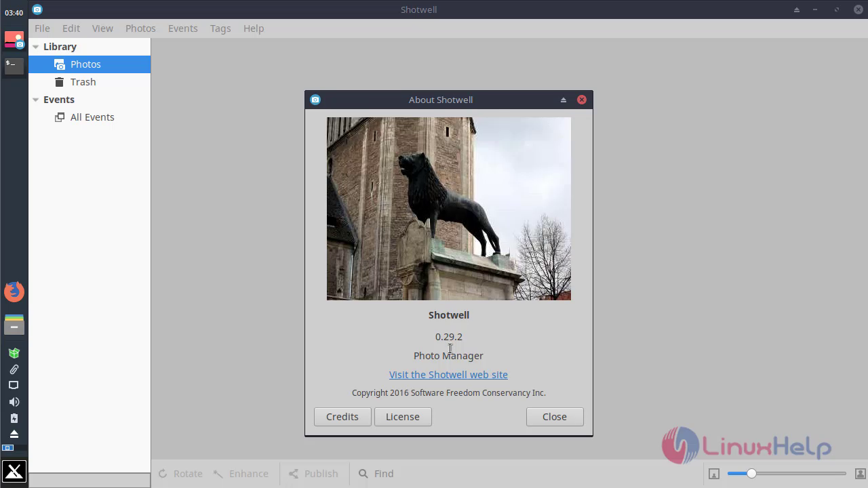Select All Events in the sidebar

click(90, 117)
